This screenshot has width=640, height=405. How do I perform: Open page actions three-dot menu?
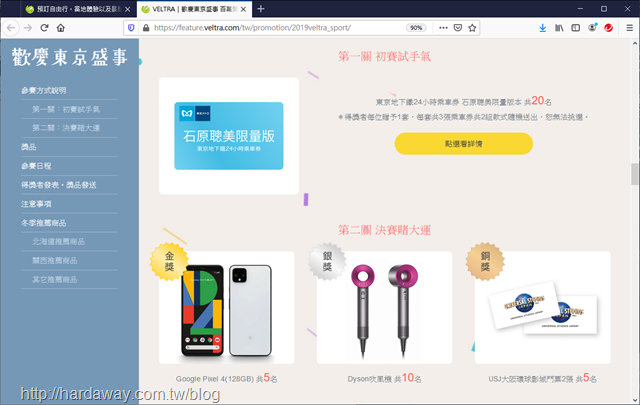(x=443, y=28)
